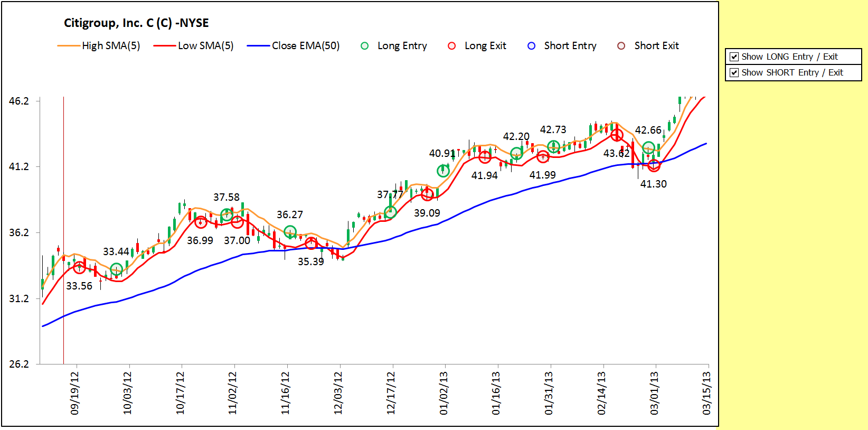868x430 pixels.
Task: Click the red Low SMA(5) legend line swatch
Action: point(165,46)
